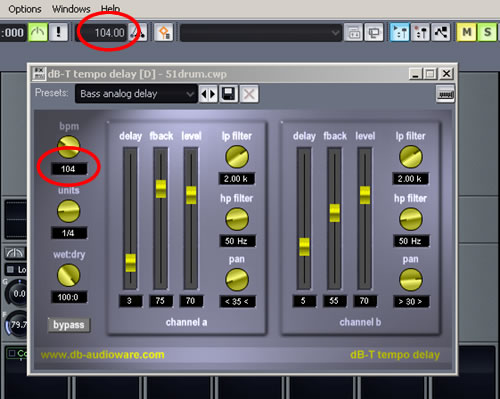
Task: Click the bpm value field 104
Action: [69, 169]
